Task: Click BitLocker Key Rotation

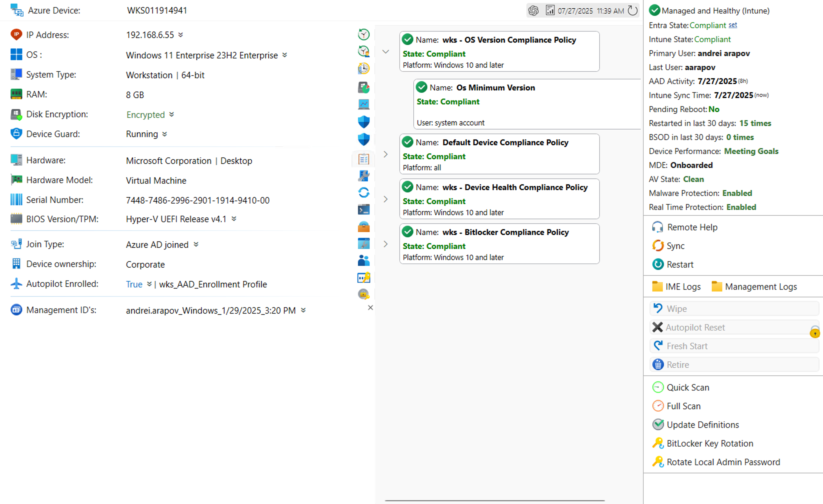Action: tap(703, 444)
